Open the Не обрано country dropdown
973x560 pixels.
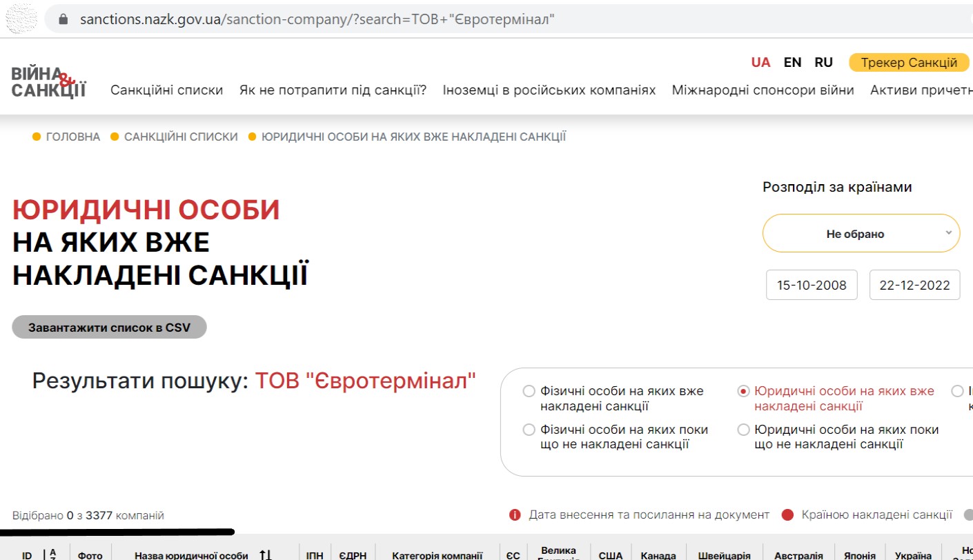click(861, 234)
